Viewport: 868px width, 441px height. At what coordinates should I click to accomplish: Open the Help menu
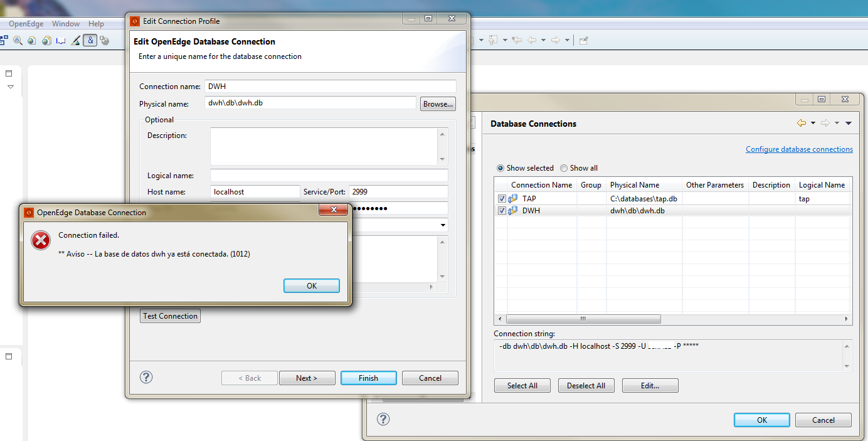pyautogui.click(x=96, y=24)
